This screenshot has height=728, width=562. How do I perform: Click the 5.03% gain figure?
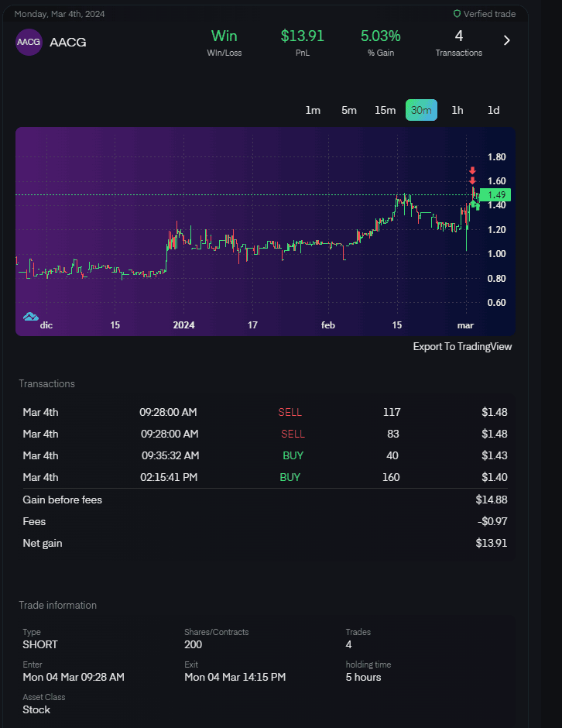[380, 36]
